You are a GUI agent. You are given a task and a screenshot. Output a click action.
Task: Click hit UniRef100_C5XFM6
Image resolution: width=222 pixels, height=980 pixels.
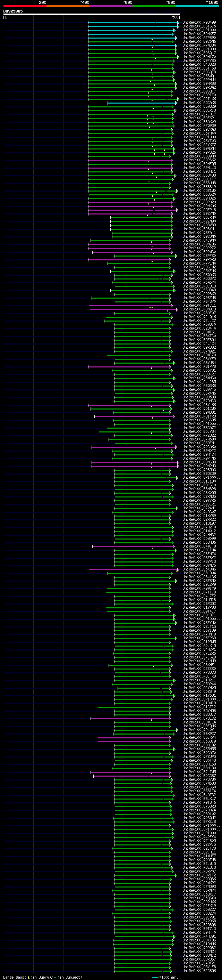coord(199,271)
